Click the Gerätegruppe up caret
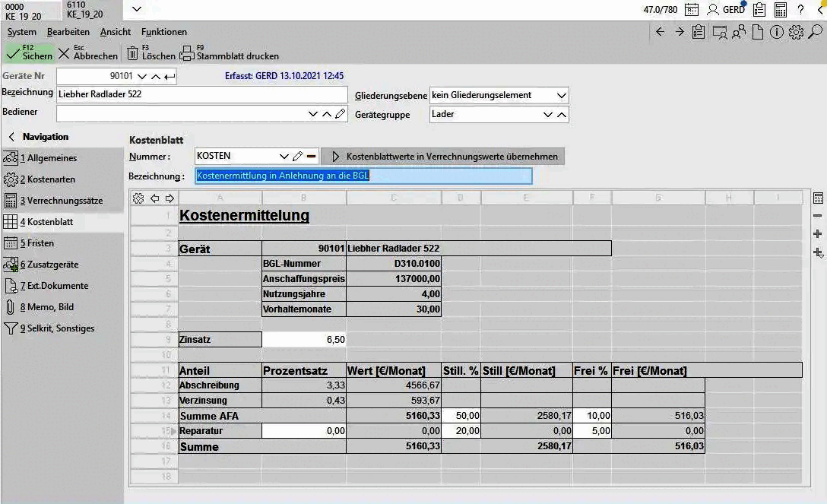 click(x=562, y=114)
